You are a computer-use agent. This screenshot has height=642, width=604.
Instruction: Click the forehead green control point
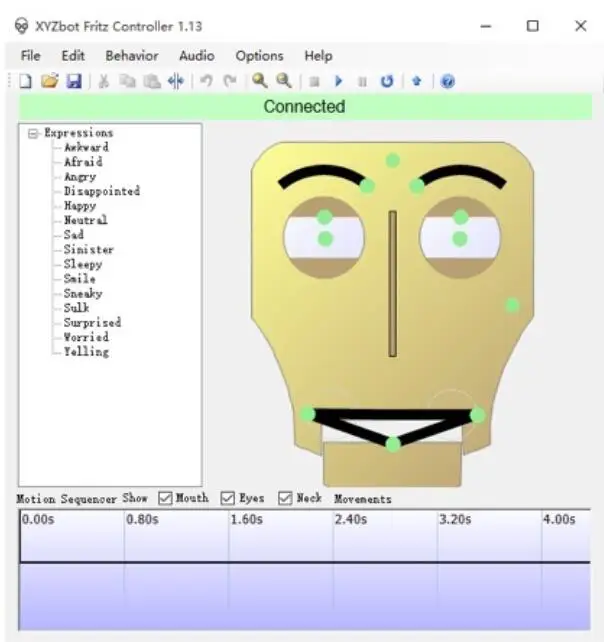[392, 160]
